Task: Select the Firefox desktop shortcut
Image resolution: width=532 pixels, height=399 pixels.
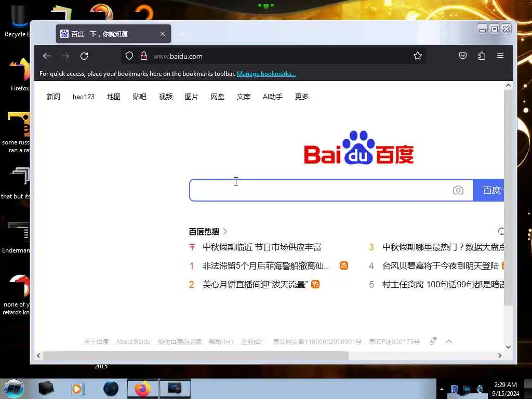Action: (20, 75)
